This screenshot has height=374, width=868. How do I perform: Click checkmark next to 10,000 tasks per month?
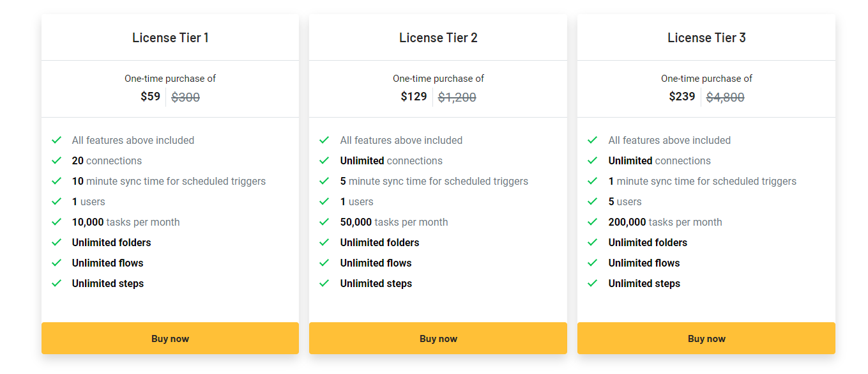click(x=57, y=222)
